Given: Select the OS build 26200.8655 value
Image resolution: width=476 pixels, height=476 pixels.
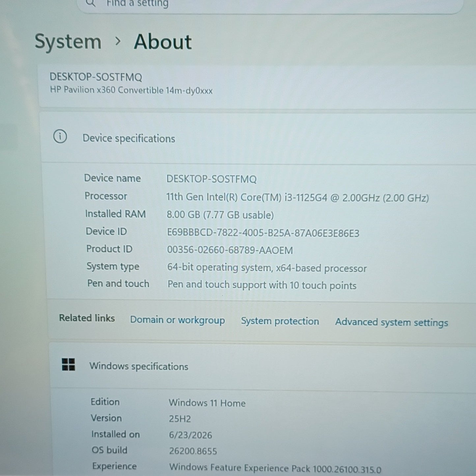Looking at the screenshot, I should pos(193,451).
